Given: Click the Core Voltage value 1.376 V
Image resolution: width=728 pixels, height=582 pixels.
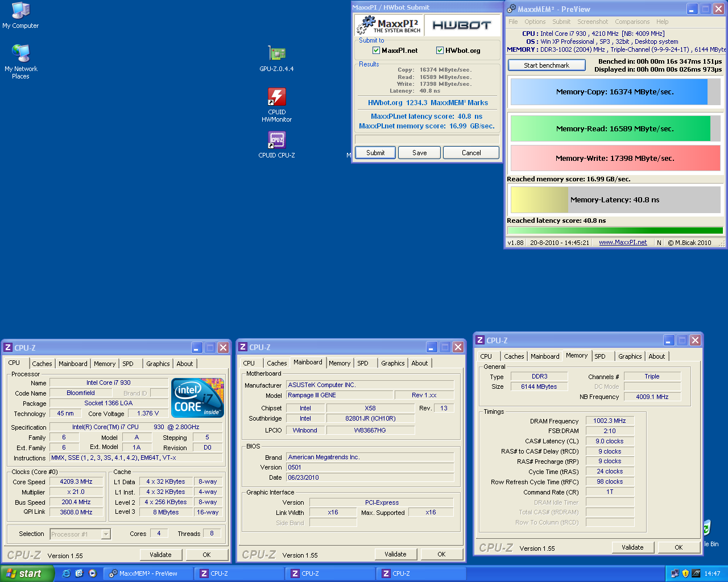Looking at the screenshot, I should pyautogui.click(x=148, y=413).
